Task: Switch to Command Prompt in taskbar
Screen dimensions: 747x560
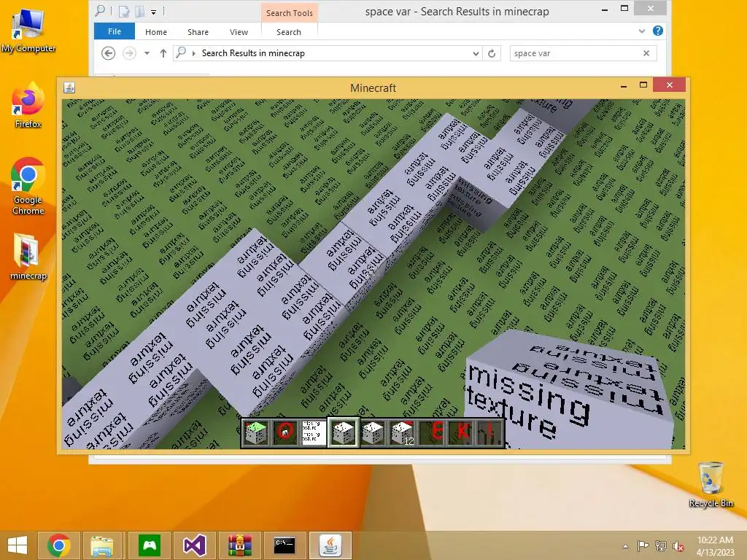Action: coord(285,545)
